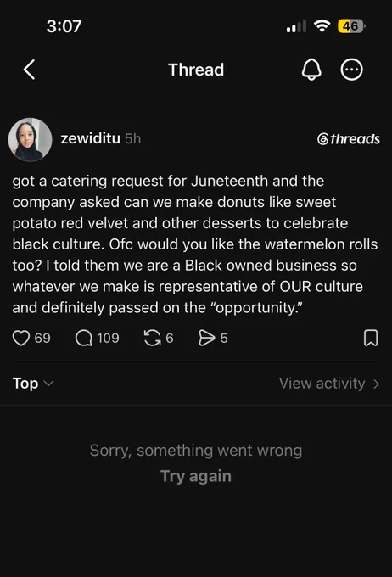Share the post with the paper plane icon

pyautogui.click(x=206, y=338)
